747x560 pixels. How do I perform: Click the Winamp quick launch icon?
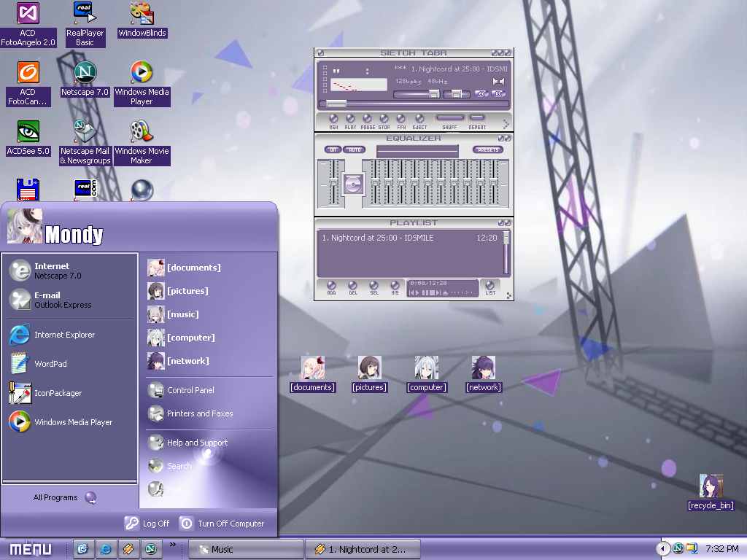(128, 549)
